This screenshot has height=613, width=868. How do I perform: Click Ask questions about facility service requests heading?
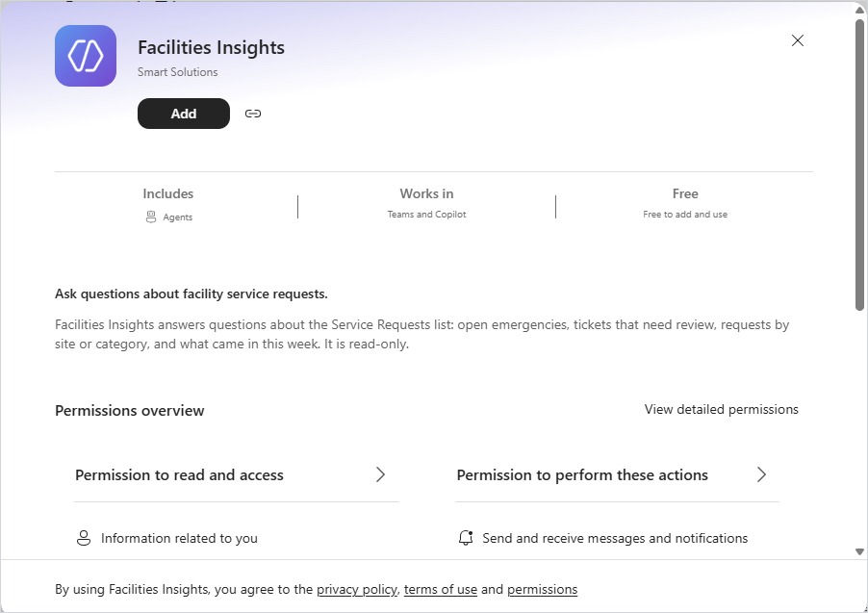point(191,294)
